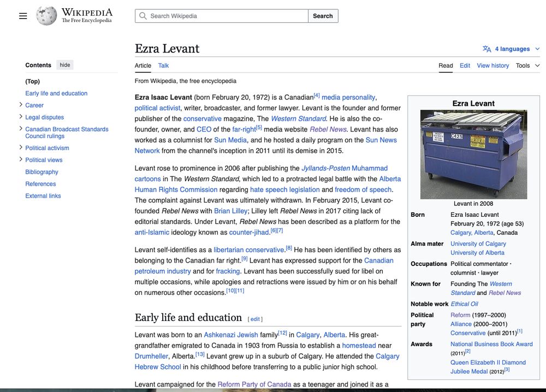The image size is (546, 392).
Task: Open the Drumheller link
Action: click(151, 356)
